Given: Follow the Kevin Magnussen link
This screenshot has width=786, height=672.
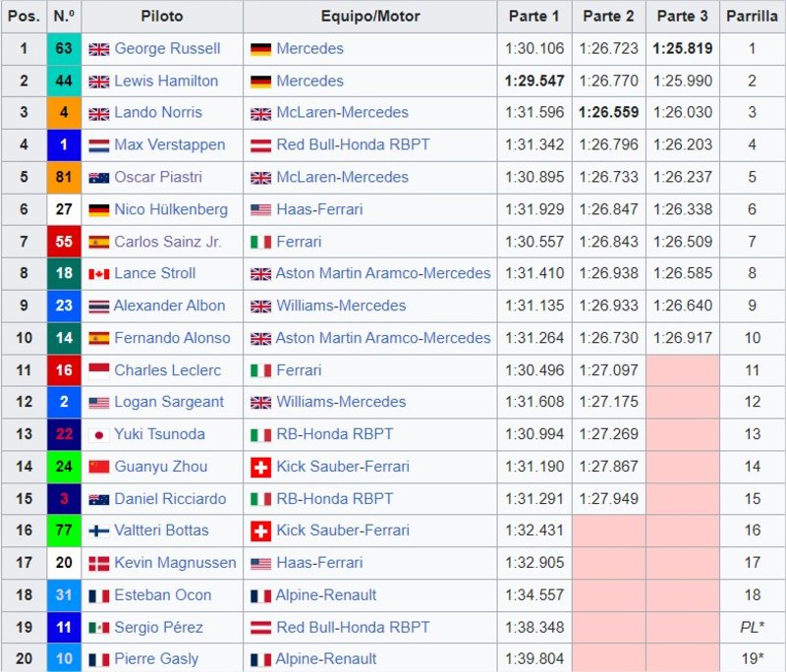Looking at the screenshot, I should [x=175, y=563].
